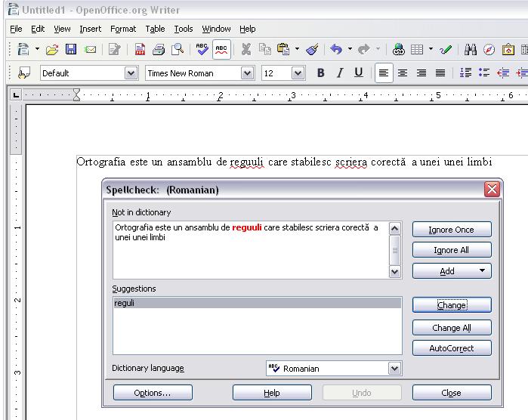528x420 pixels.
Task: Open the View menu
Action: pyautogui.click(x=62, y=29)
